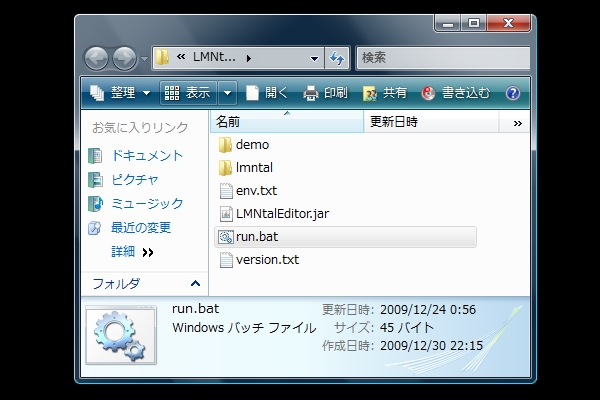600x400 pixels.
Task: Show more favorite links via 詳細
Action: pyautogui.click(x=132, y=252)
